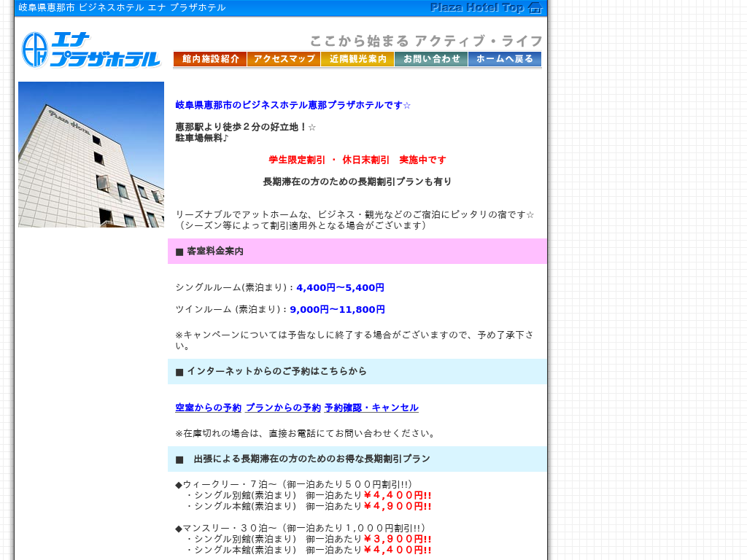Click the red 学生限定割引・休日末割引 text
747x560 pixels.
[x=357, y=160]
